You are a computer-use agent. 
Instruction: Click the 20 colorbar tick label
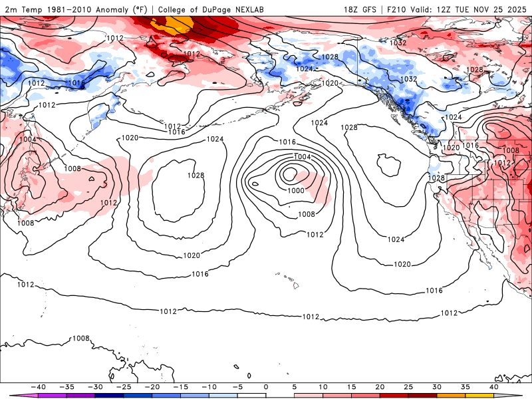380,387
